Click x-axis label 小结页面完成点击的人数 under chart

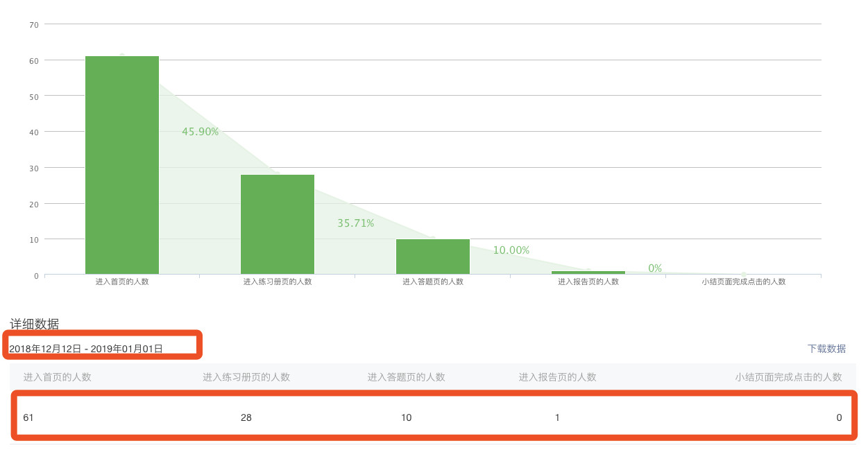(x=744, y=282)
